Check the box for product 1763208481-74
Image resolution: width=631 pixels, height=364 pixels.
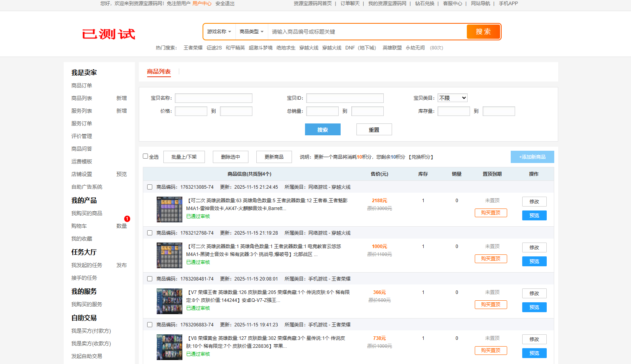150,279
